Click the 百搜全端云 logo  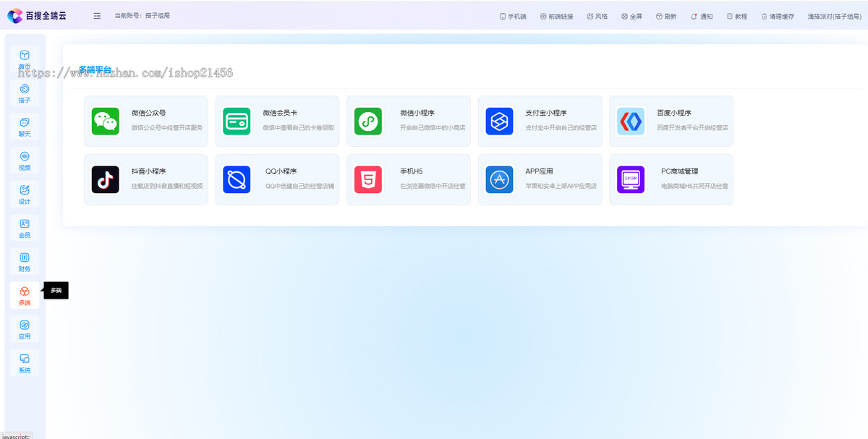pos(37,15)
